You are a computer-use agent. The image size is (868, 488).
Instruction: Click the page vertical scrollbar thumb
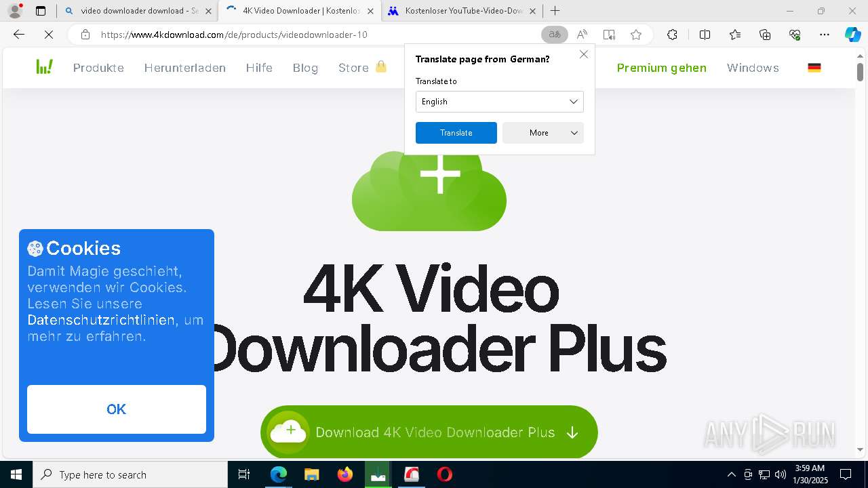click(x=860, y=71)
